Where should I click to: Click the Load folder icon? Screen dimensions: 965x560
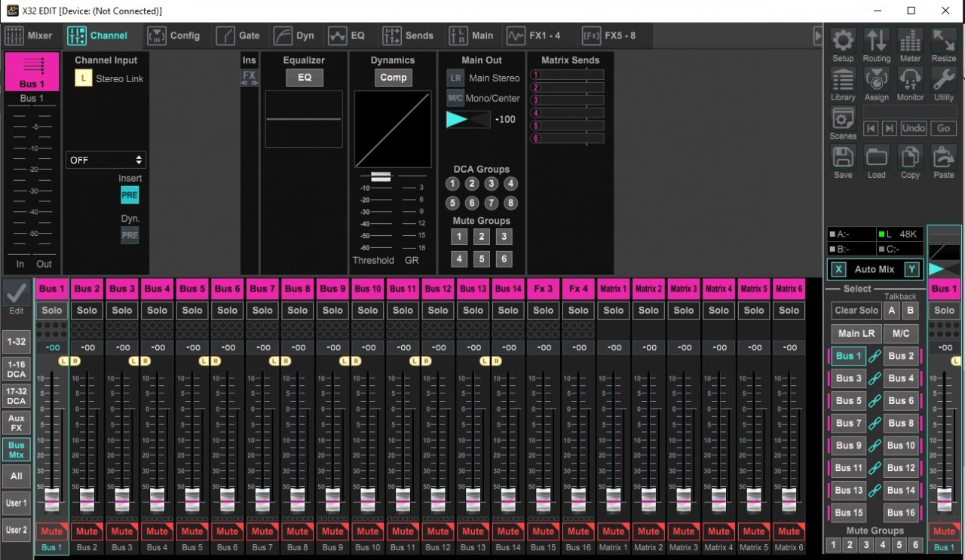[x=876, y=157]
